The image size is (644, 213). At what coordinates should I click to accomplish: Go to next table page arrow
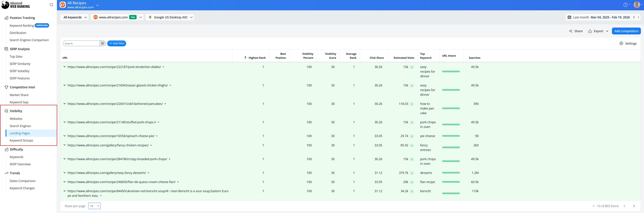click(634, 206)
